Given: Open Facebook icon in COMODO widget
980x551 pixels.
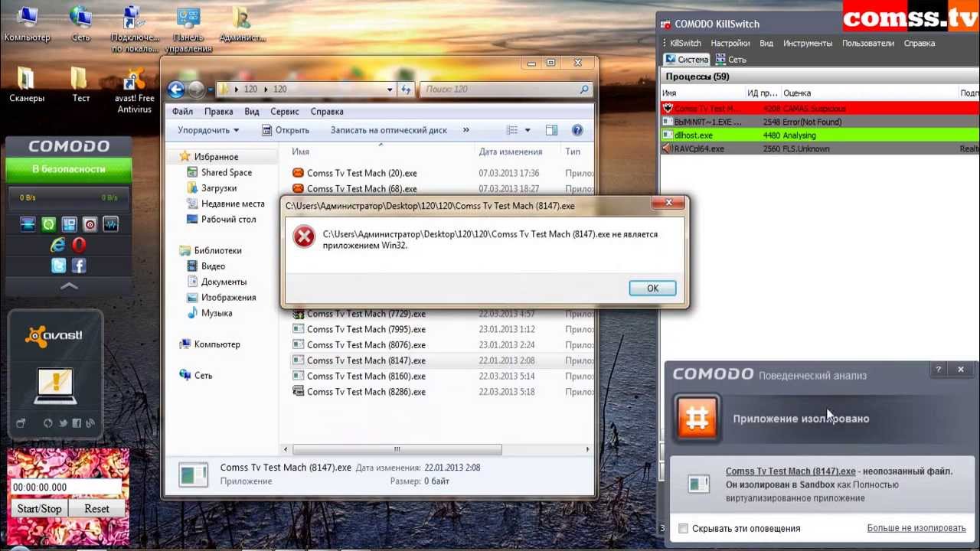Looking at the screenshot, I should pos(79,266).
